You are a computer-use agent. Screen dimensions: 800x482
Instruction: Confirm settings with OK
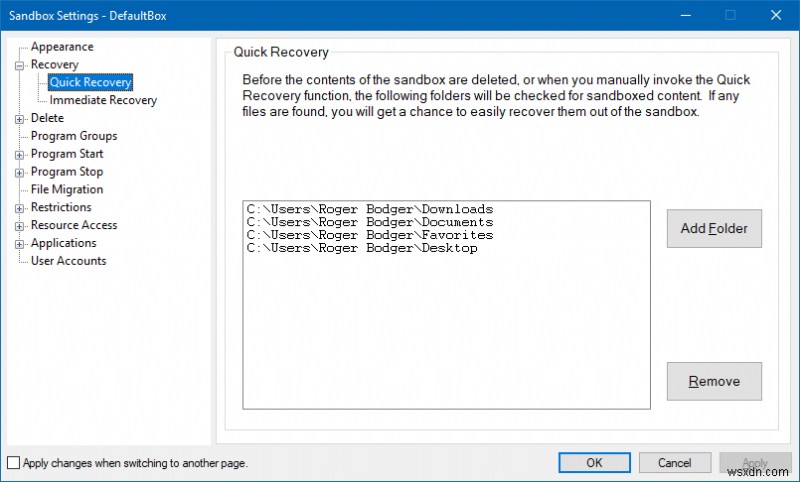point(594,463)
